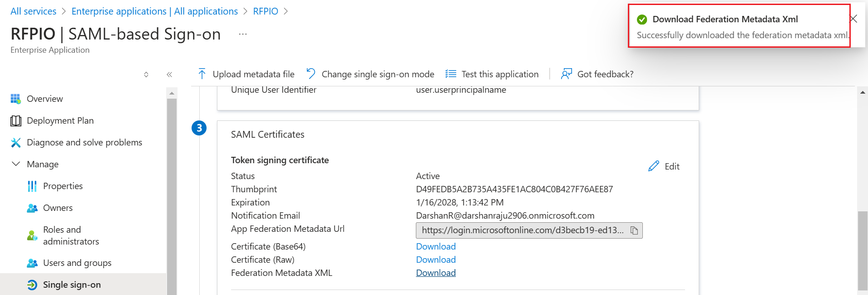Click Test this application

tap(492, 74)
